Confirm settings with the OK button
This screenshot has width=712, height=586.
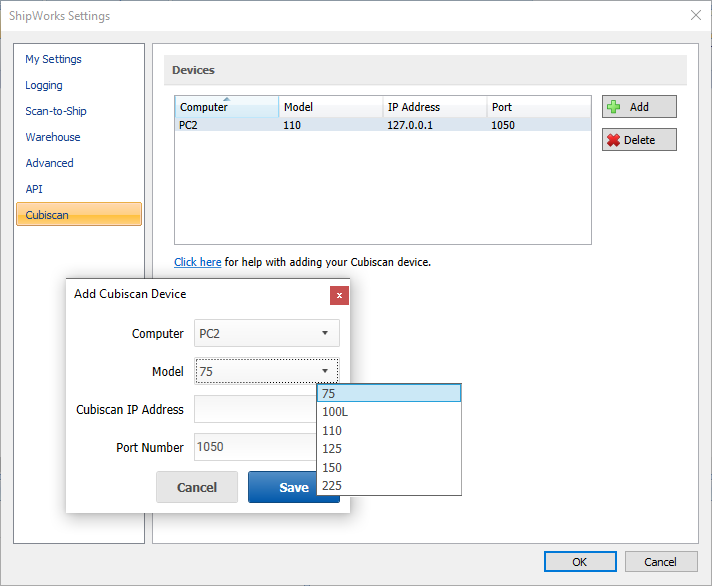coord(580,562)
